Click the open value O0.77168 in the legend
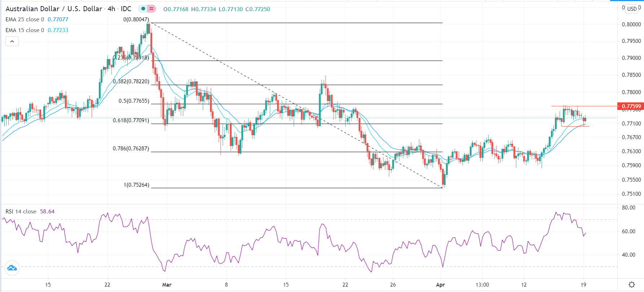The image size is (644, 292). (176, 9)
